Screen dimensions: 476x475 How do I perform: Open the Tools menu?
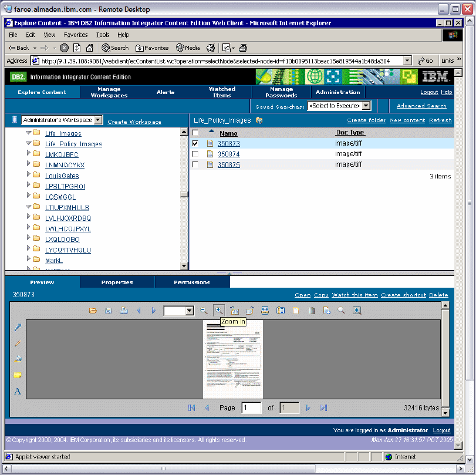(x=103, y=35)
